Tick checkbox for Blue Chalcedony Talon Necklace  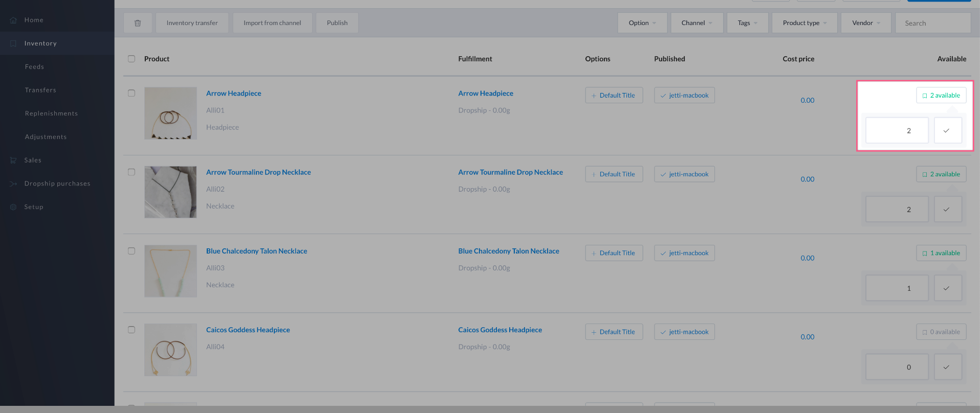[132, 251]
